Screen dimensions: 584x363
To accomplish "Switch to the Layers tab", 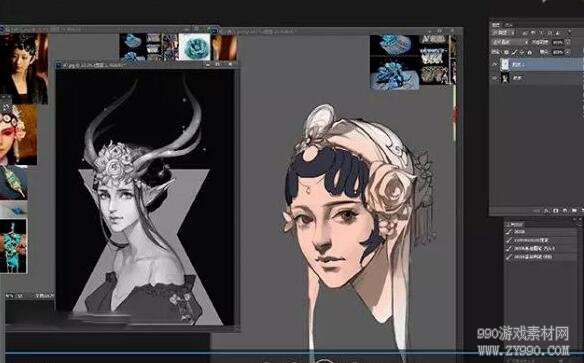I will pos(496,25).
